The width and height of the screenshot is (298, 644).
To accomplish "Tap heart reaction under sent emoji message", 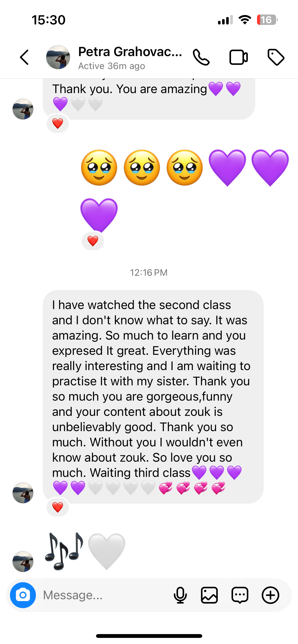I will (93, 241).
